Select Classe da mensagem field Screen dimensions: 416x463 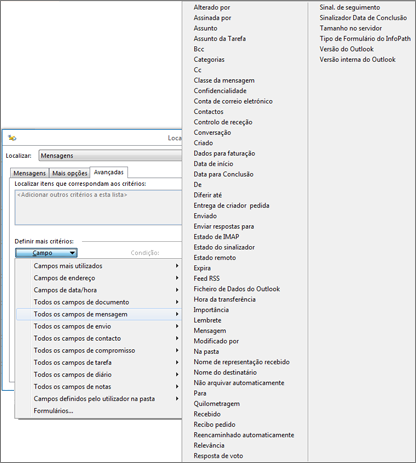click(224, 80)
